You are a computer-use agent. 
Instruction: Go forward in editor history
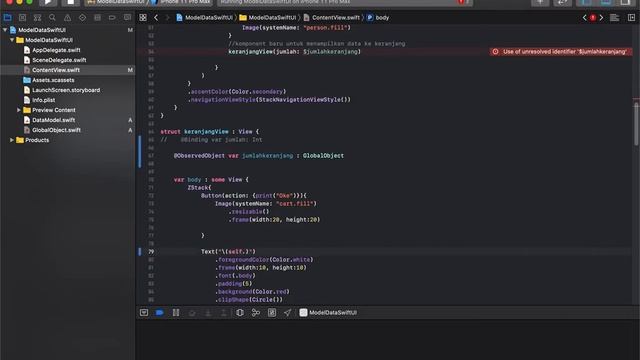167,18
